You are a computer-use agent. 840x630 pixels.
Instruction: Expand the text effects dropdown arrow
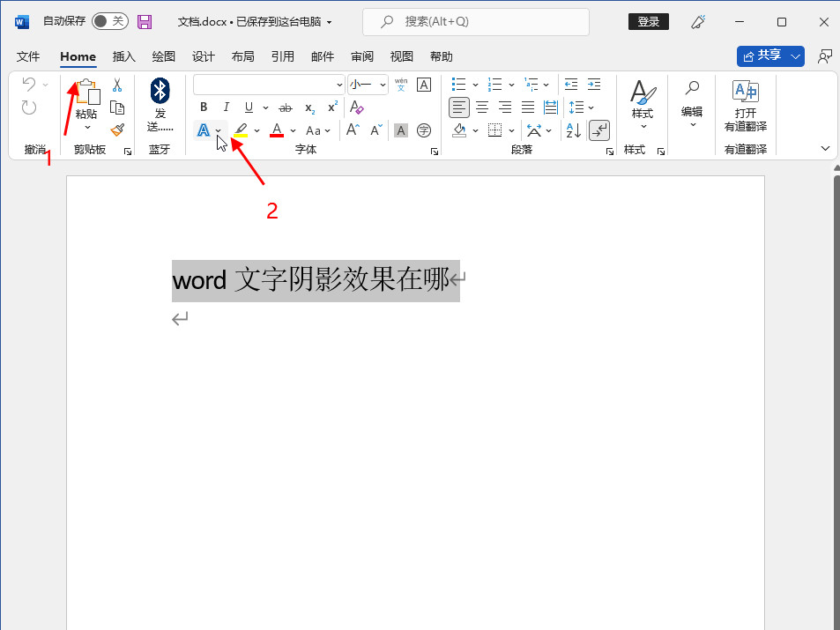click(218, 130)
